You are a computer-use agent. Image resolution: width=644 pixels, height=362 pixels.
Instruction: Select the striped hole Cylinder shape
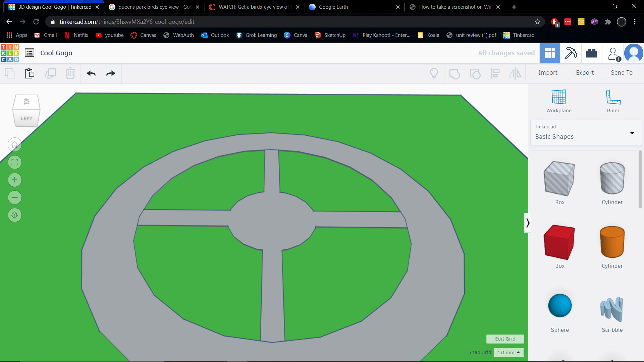(x=612, y=183)
